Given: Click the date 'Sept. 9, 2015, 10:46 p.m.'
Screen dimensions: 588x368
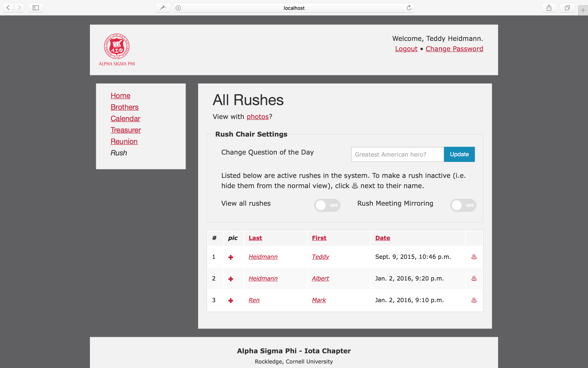Looking at the screenshot, I should click(x=413, y=257).
